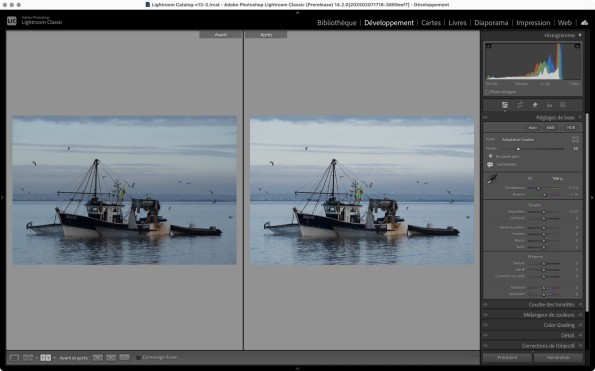Select the Crop overlay tool
This screenshot has height=371, width=595.
[x=519, y=105]
